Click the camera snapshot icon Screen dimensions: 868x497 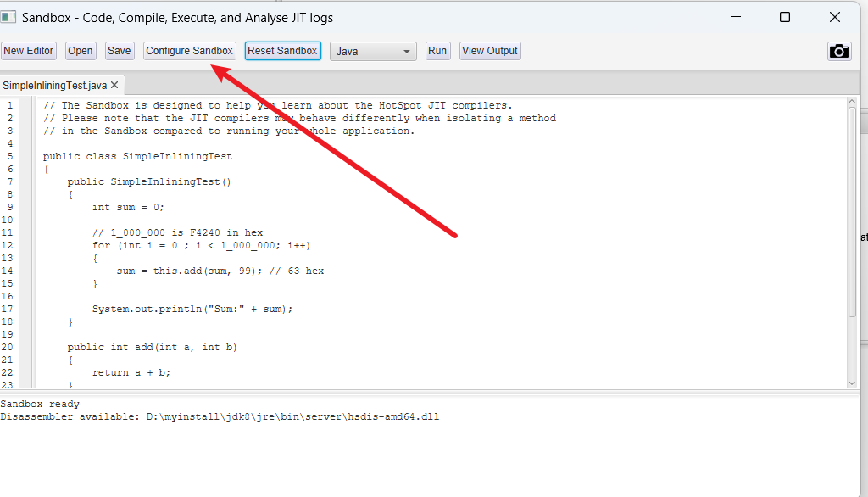point(839,51)
